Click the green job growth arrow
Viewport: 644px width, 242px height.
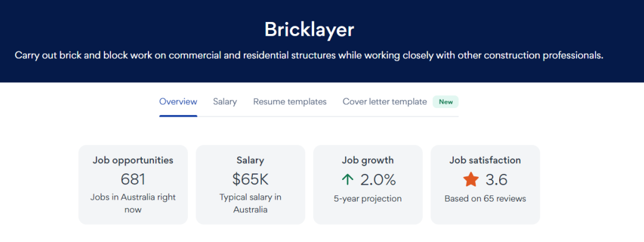coord(347,180)
